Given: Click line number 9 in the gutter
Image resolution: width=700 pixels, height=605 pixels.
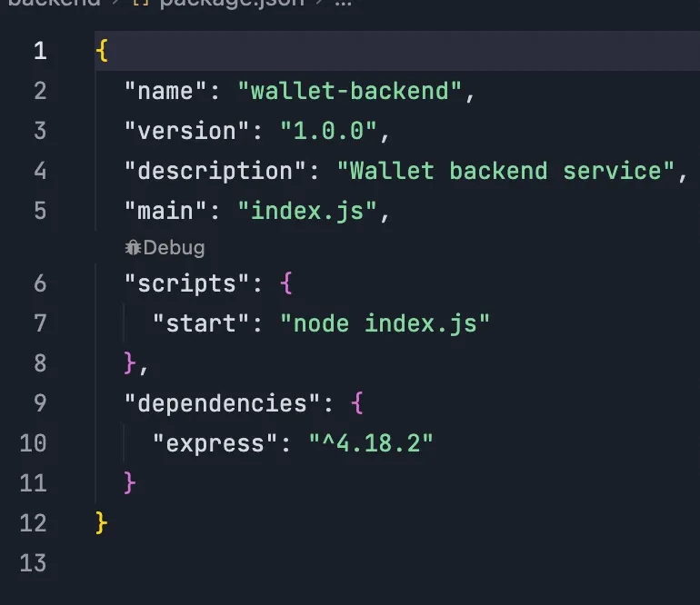Looking at the screenshot, I should coord(39,402).
